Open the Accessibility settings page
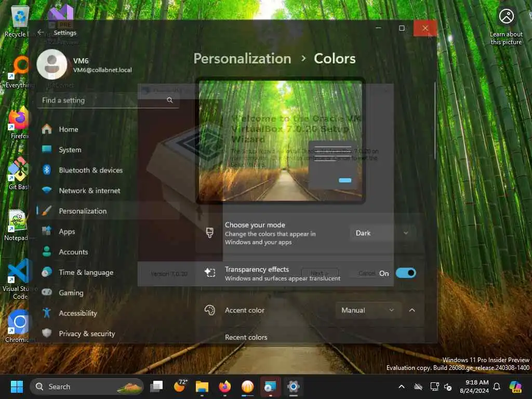532x399 pixels. pos(108,313)
